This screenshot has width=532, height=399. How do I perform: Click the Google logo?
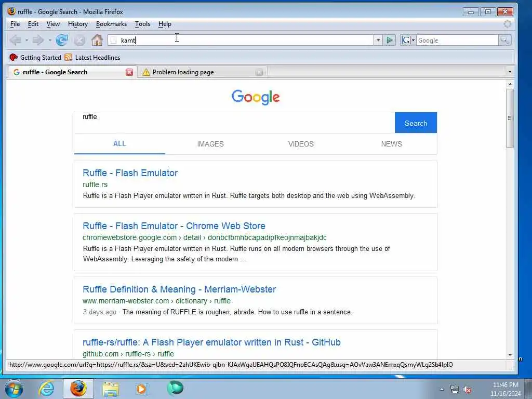(256, 97)
